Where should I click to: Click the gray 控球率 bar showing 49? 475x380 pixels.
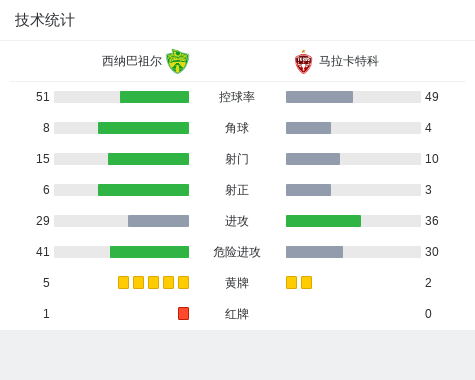319,97
